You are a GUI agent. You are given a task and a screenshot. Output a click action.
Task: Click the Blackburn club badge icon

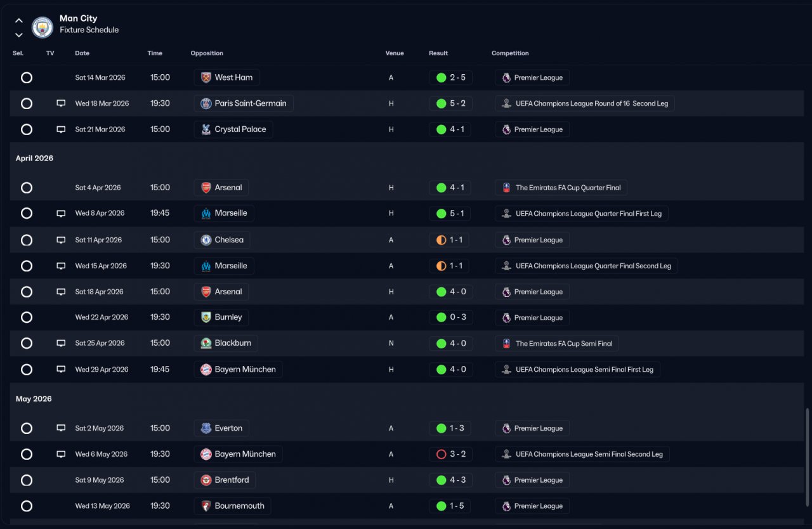coord(206,343)
